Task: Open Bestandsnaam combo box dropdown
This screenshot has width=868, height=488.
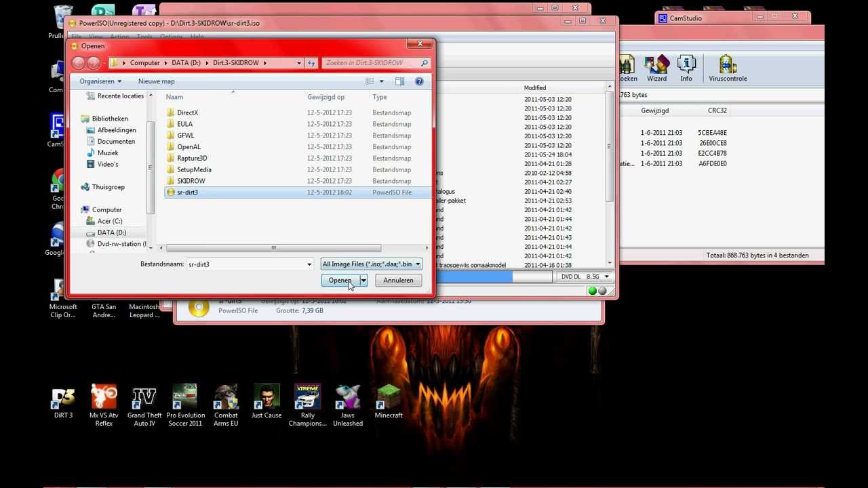Action: [x=309, y=264]
